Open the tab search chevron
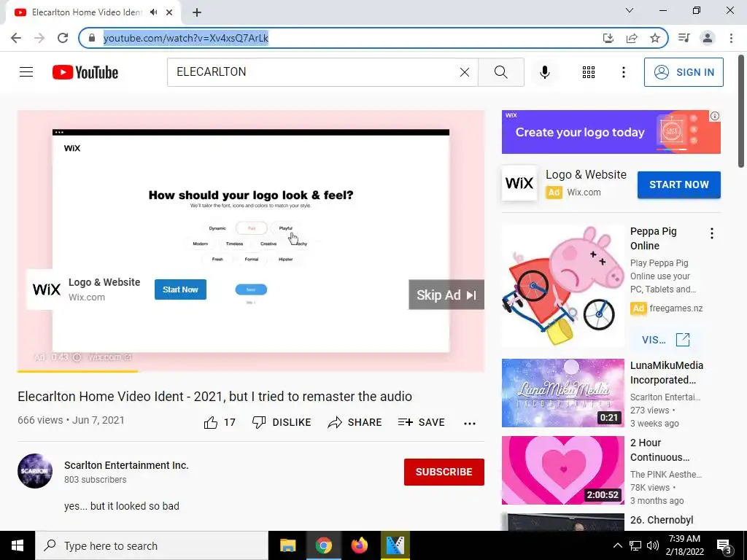The height and width of the screenshot is (560, 747). click(630, 10)
